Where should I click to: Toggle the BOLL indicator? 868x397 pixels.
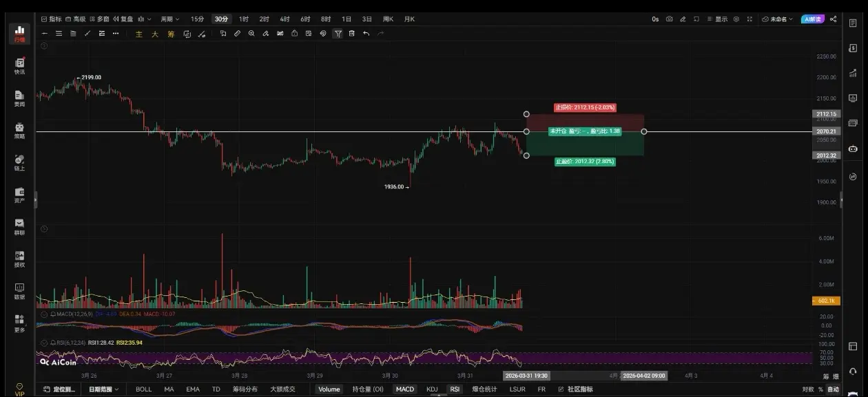point(143,389)
